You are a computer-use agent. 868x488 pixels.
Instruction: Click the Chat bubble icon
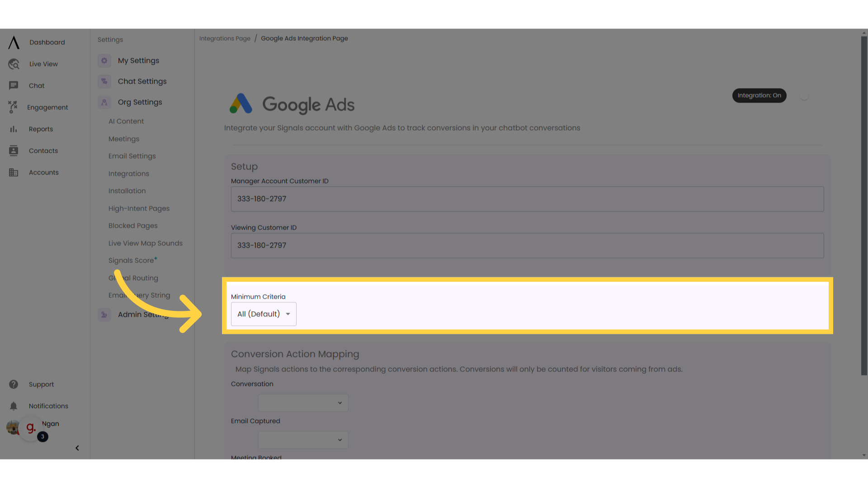pos(14,85)
